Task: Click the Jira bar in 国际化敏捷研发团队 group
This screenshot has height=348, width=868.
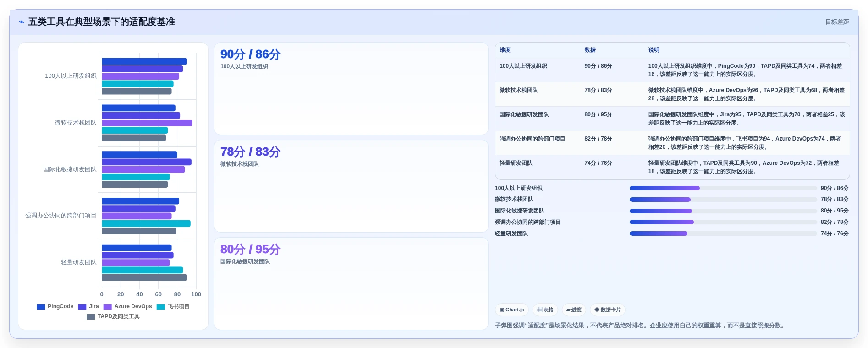Action: [x=147, y=162]
